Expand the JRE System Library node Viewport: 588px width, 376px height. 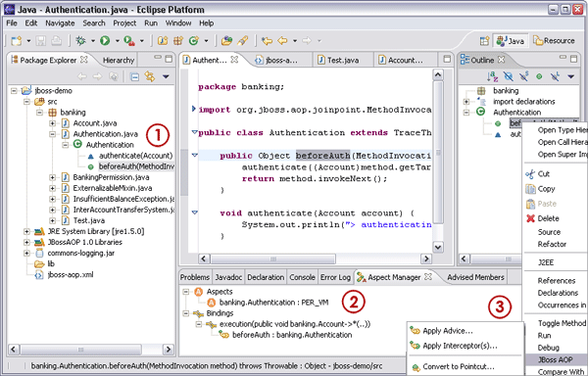point(26,231)
